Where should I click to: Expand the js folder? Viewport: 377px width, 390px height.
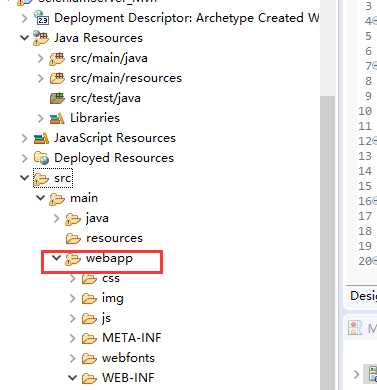[x=72, y=318]
